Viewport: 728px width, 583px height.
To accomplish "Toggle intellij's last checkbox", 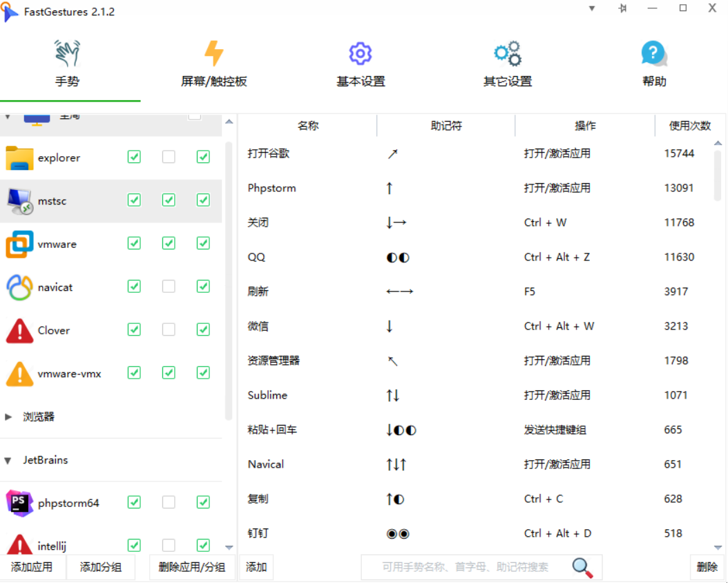I will [203, 545].
